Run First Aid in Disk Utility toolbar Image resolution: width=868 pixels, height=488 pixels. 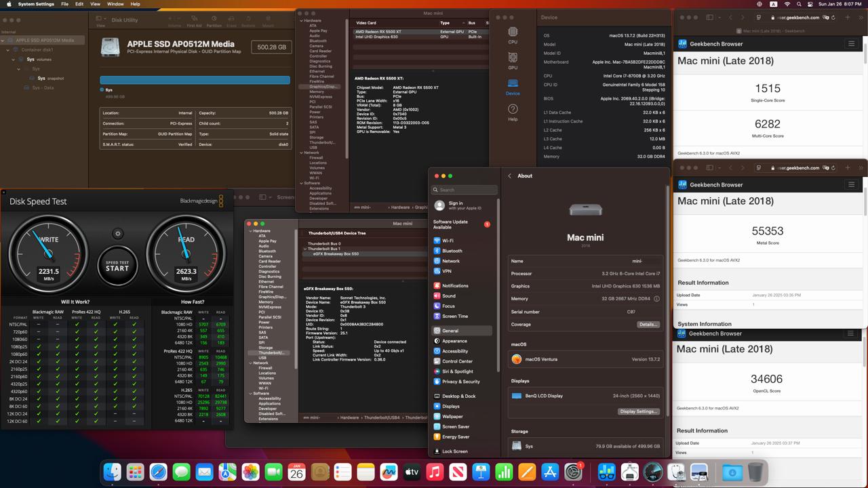click(194, 20)
